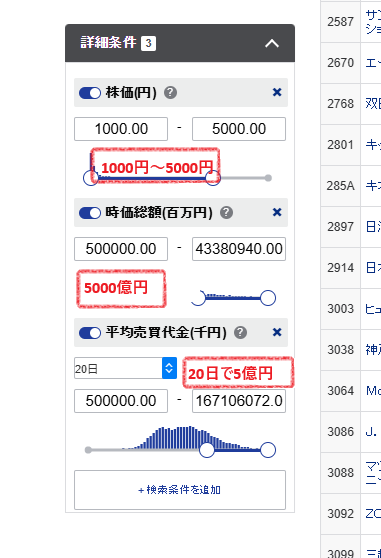Select the 500000.00 market cap minimum field

pyautogui.click(x=121, y=249)
